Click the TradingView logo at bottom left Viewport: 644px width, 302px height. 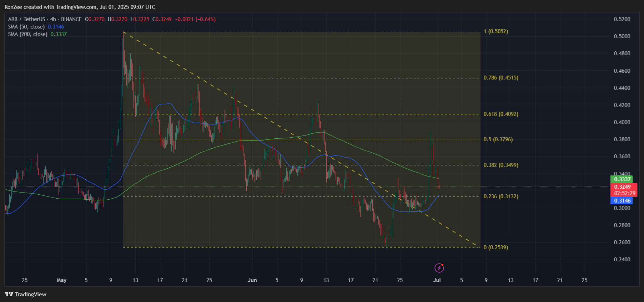[x=25, y=294]
